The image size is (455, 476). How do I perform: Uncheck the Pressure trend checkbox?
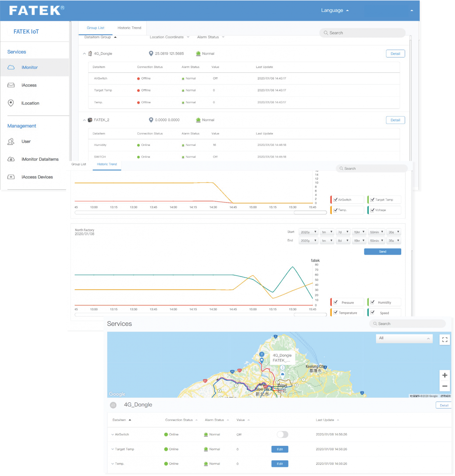335,302
